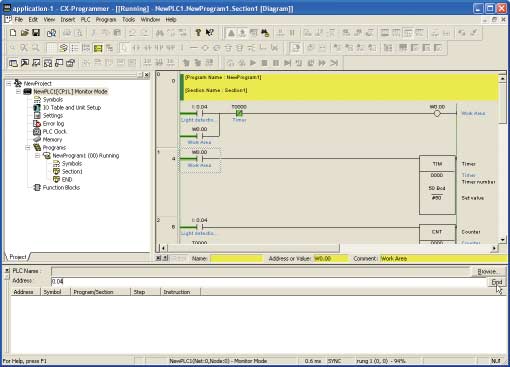Click the simulator pause icon
This screenshot has width=510, height=367.
click(x=276, y=63)
